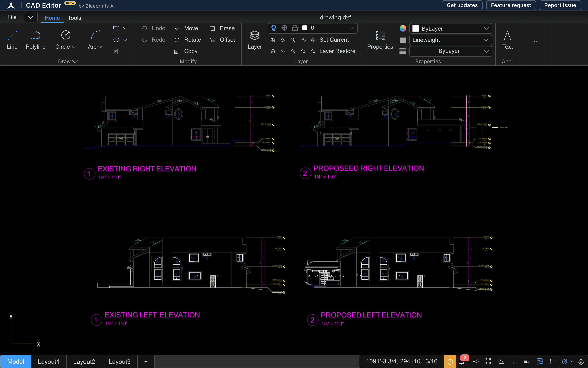Click the Offset tool
588x368 pixels.
click(x=222, y=40)
